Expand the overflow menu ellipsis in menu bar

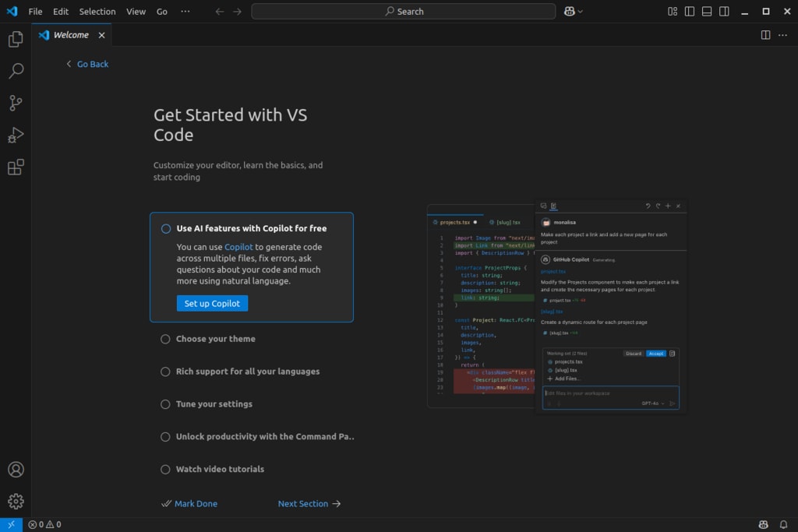[185, 11]
